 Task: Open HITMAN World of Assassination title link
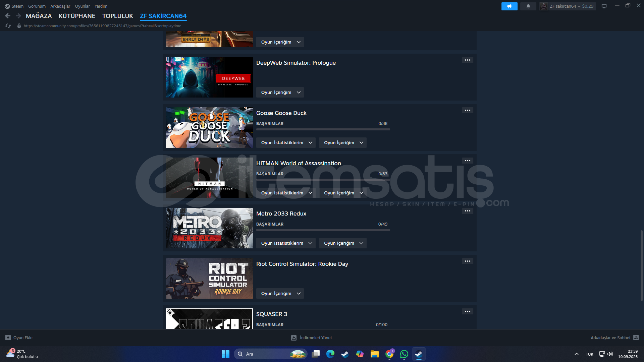(299, 163)
